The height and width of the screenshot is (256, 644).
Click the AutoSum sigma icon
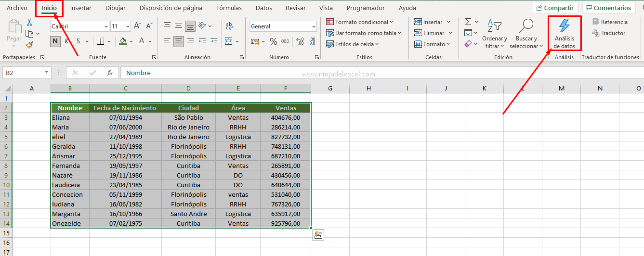click(468, 22)
